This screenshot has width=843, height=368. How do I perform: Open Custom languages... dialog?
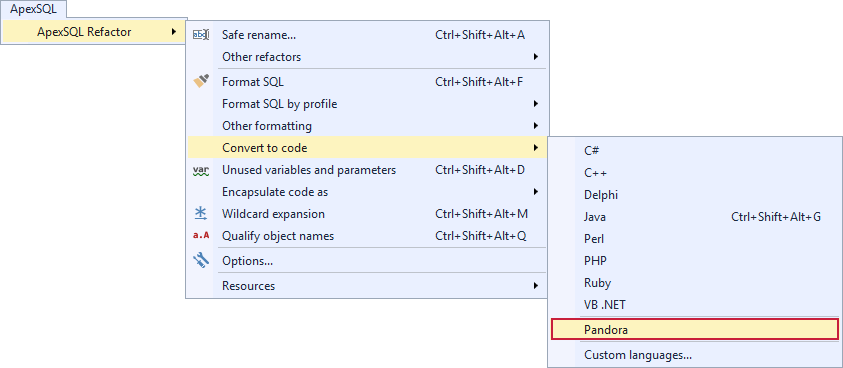point(695,355)
